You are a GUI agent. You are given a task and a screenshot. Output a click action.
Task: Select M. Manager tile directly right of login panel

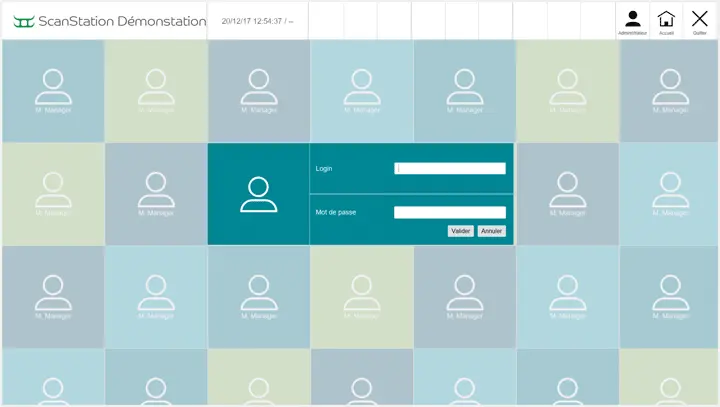tap(567, 194)
